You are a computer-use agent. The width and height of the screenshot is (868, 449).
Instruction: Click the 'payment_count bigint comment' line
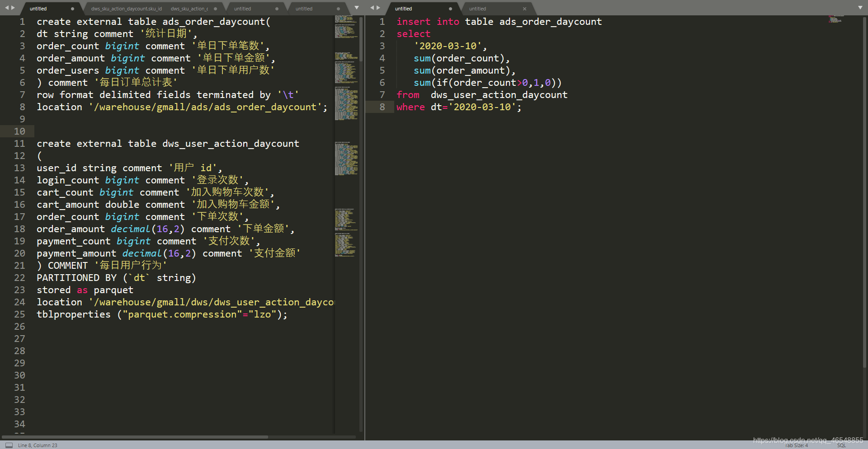[x=148, y=241]
